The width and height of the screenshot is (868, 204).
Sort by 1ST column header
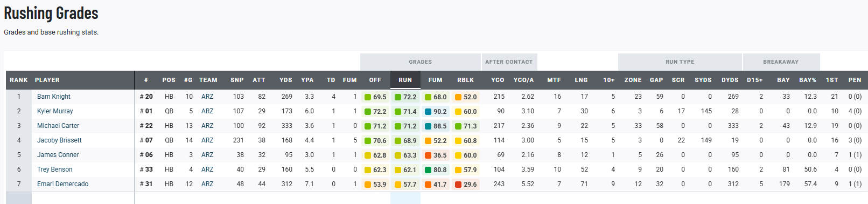point(832,80)
